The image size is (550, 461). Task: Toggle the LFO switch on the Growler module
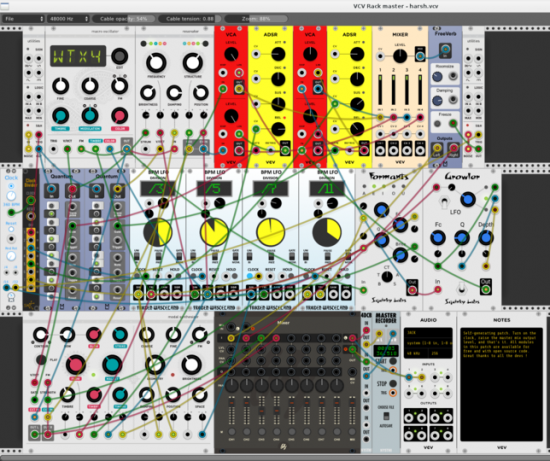(444, 202)
